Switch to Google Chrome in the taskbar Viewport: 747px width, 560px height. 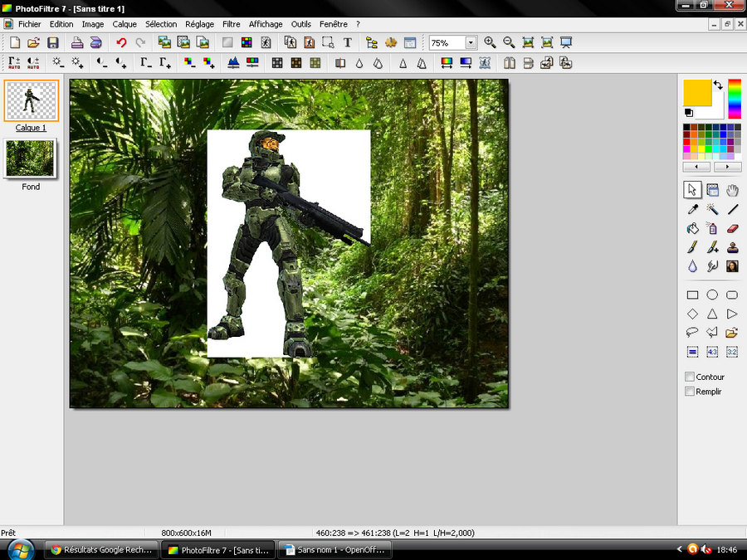[x=101, y=550]
